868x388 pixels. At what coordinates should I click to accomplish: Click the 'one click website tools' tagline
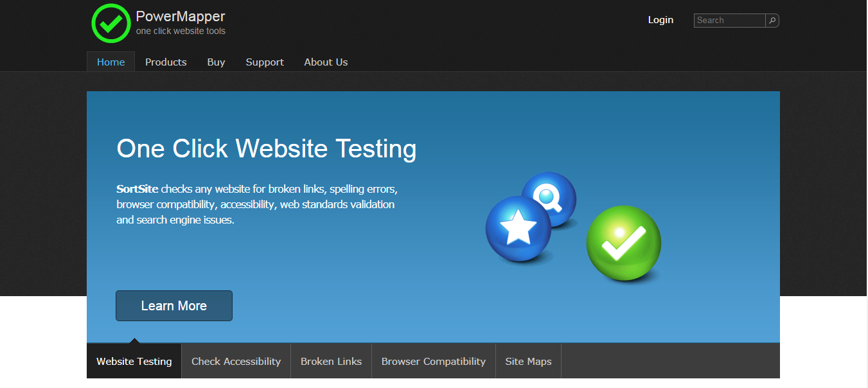pyautogui.click(x=181, y=31)
